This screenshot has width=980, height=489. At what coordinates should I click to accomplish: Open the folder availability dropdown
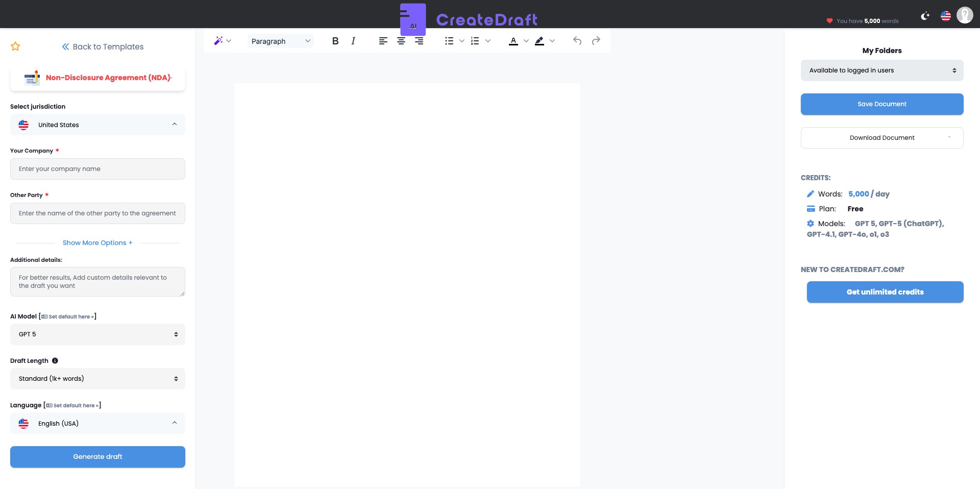[x=882, y=70]
